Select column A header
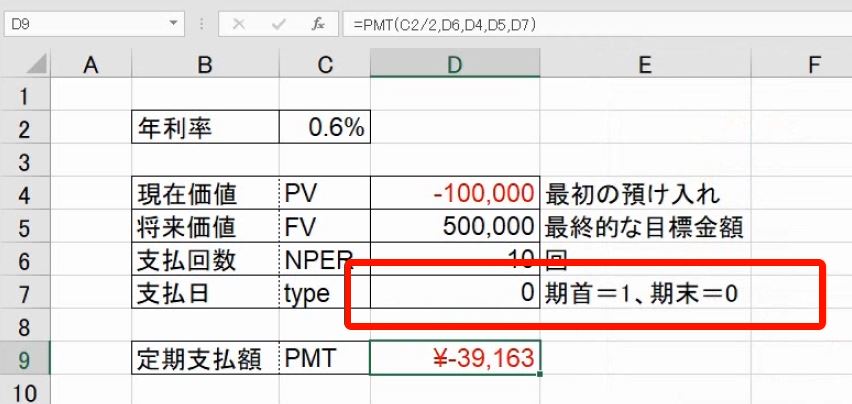852x404 pixels. coord(91,65)
